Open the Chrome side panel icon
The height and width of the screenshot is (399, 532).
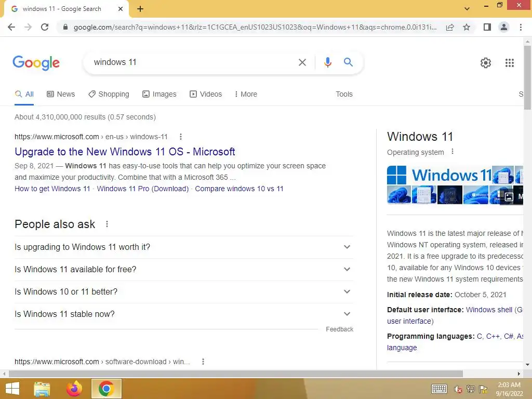click(487, 27)
